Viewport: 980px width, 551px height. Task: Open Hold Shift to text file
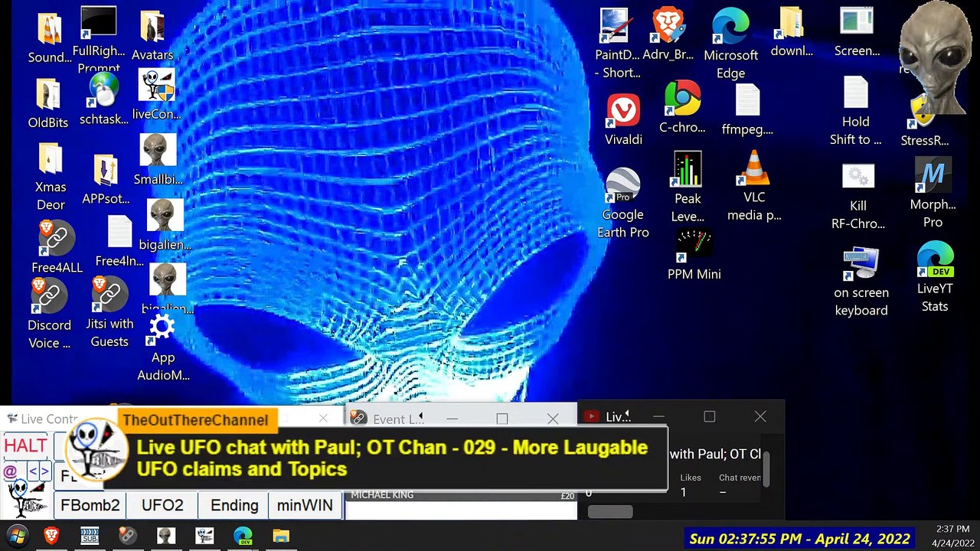(x=856, y=111)
